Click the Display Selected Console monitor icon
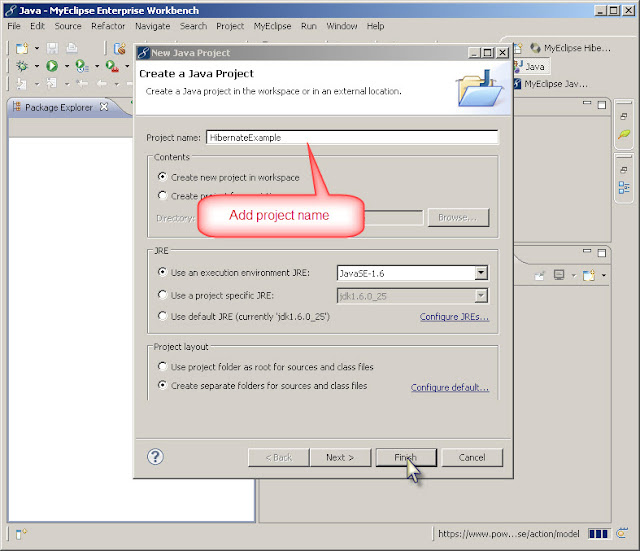Image resolution: width=640 pixels, height=551 pixels. (x=559, y=275)
